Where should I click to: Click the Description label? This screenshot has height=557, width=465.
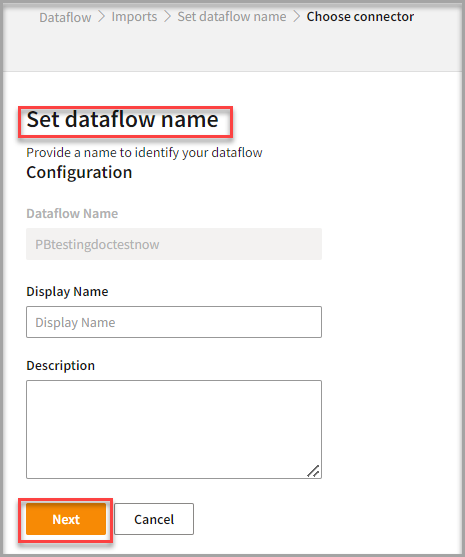(60, 366)
